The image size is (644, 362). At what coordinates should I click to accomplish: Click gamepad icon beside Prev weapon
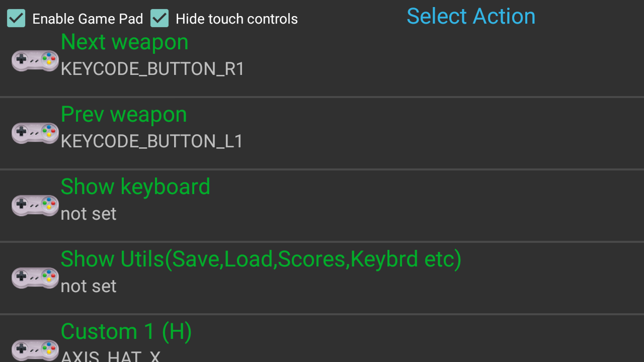[35, 133]
